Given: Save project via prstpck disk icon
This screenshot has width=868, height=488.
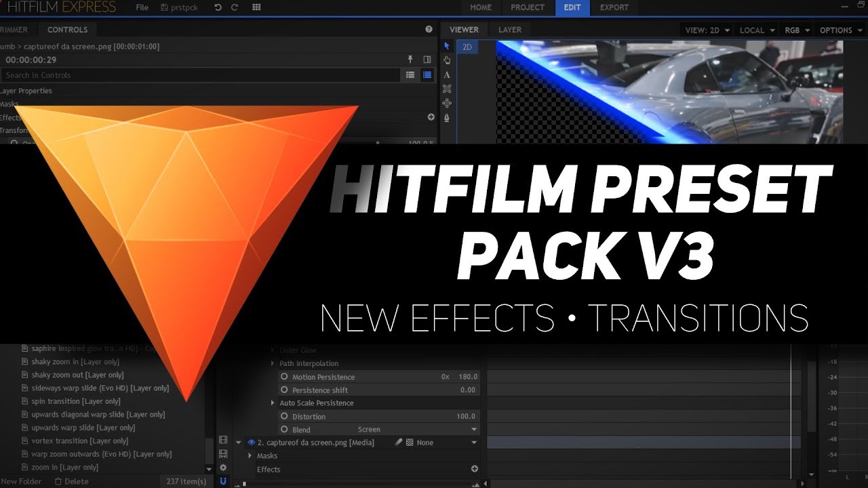Looking at the screenshot, I should click(165, 7).
